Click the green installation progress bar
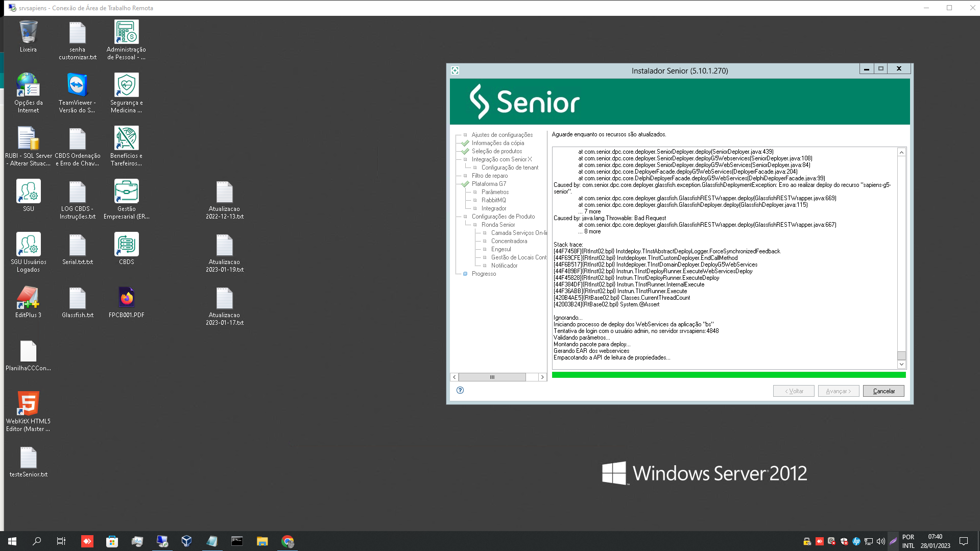Screen dimensions: 980x551 pyautogui.click(x=729, y=375)
